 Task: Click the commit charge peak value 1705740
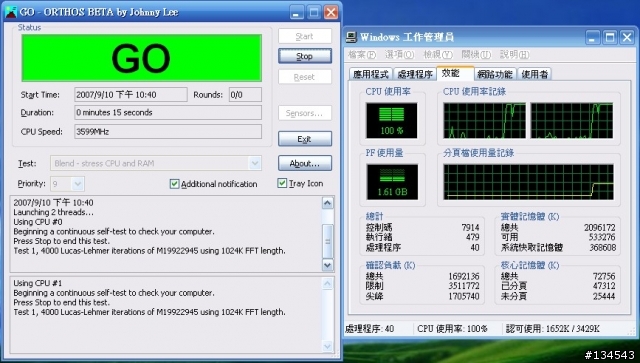point(464,296)
